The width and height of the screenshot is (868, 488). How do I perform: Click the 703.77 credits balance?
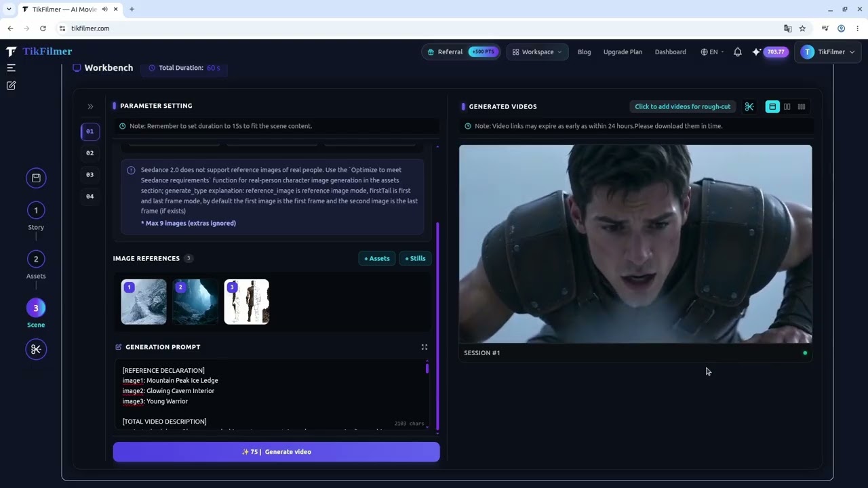(x=776, y=52)
